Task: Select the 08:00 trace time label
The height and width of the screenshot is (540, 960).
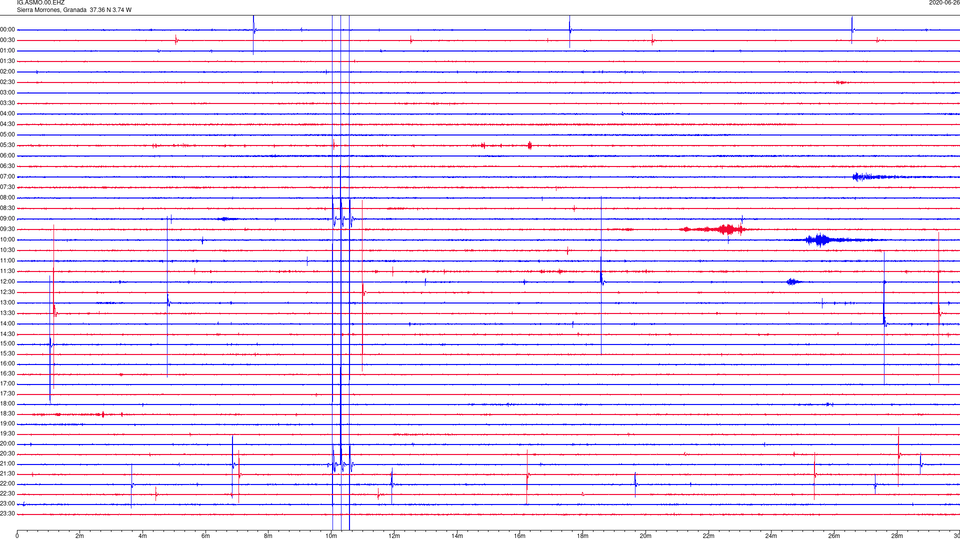Action: [8, 198]
